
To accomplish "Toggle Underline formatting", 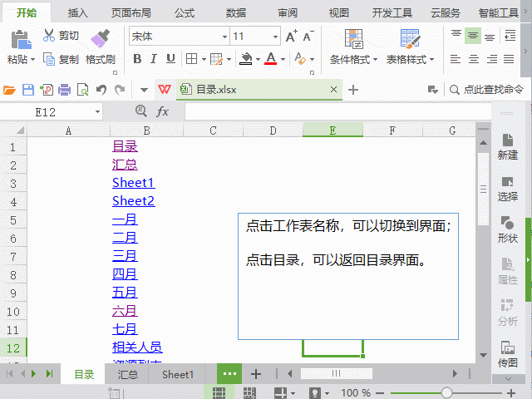I will click(x=170, y=59).
